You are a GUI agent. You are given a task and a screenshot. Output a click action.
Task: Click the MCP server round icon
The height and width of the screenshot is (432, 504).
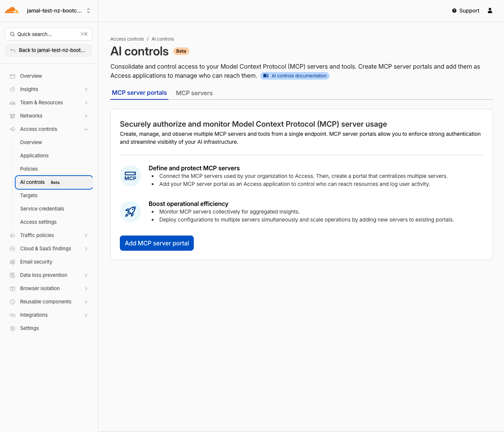130,176
